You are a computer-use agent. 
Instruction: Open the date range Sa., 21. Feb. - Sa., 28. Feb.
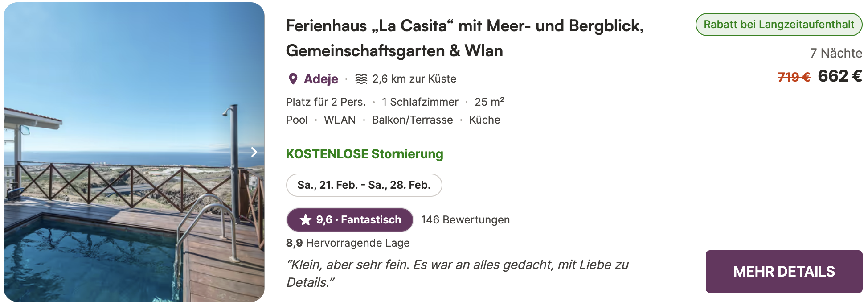[x=364, y=185]
